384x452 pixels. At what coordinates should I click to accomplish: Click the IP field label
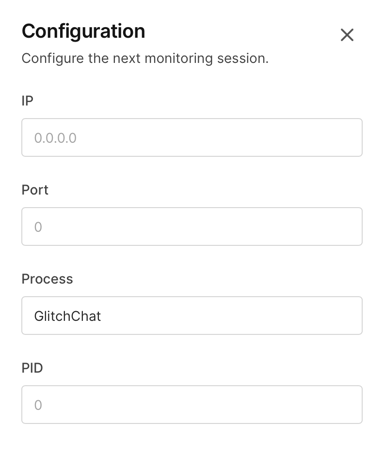(x=27, y=101)
